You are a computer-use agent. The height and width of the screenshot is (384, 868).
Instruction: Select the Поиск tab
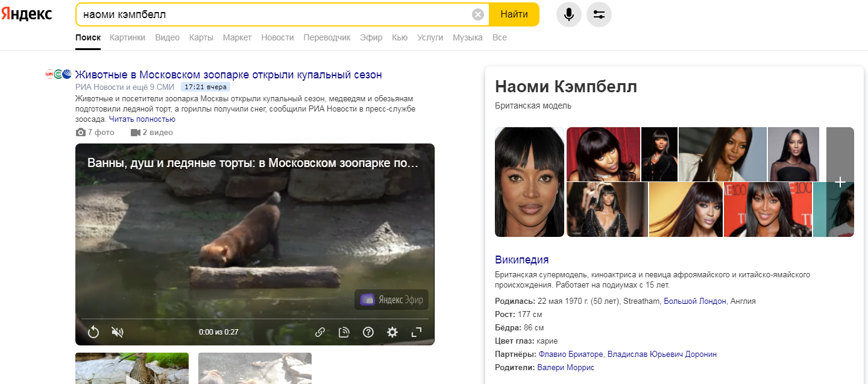pos(88,37)
